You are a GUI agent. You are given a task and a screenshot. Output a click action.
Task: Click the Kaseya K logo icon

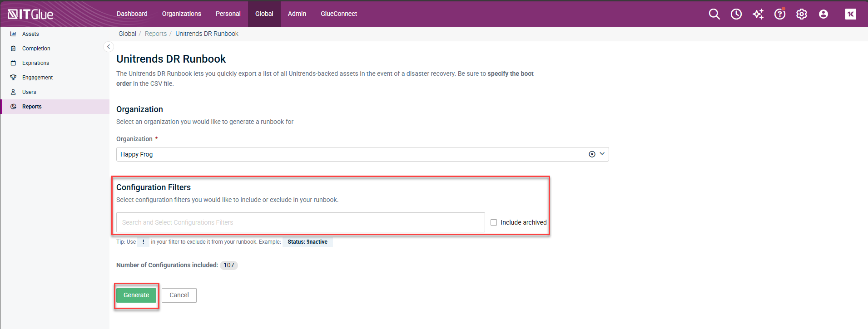(850, 14)
